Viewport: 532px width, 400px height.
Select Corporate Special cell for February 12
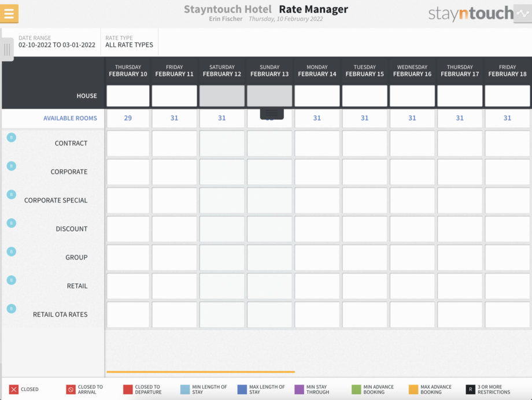click(x=222, y=201)
